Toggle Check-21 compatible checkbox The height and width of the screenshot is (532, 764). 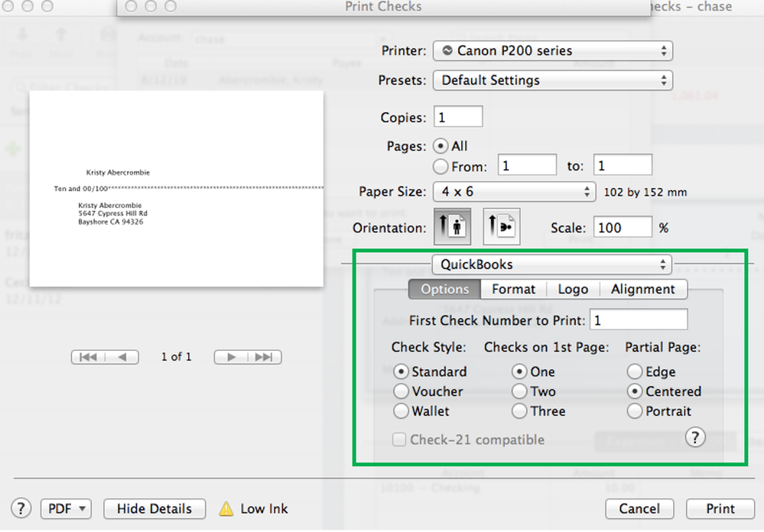point(399,440)
